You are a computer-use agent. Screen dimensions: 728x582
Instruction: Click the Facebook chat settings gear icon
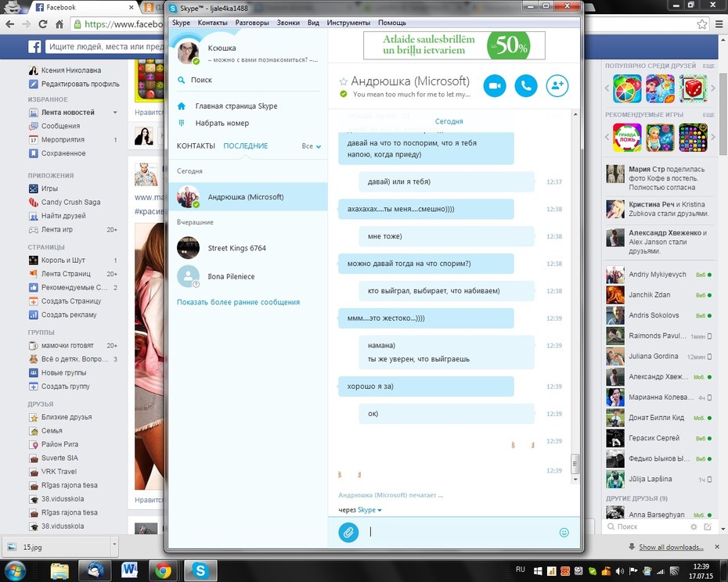point(694,526)
